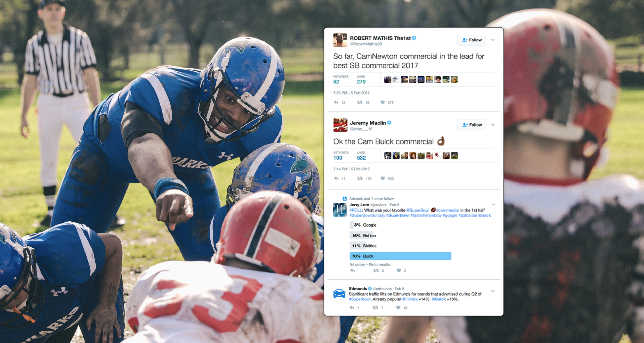This screenshot has width=644, height=343.
Task: Expand options chevron on Jerry Lore tweet
Action: pos(493,205)
